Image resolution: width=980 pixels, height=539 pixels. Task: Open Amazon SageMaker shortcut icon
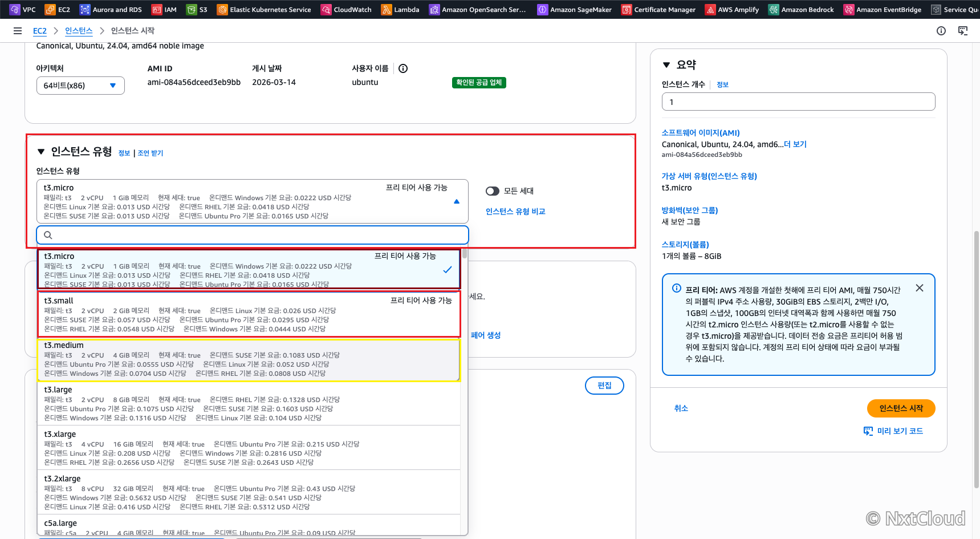coord(543,10)
